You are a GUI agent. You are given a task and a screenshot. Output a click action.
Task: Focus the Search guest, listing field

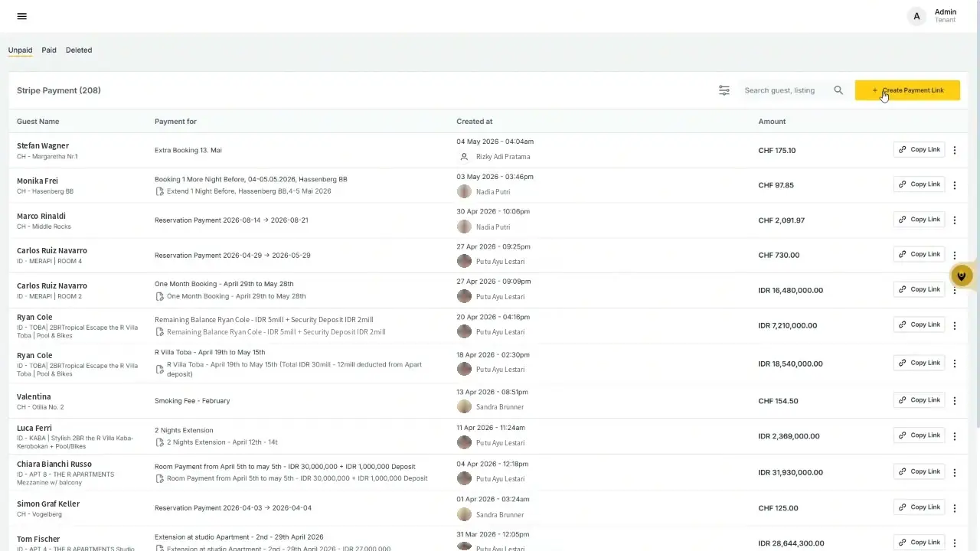coord(786,90)
